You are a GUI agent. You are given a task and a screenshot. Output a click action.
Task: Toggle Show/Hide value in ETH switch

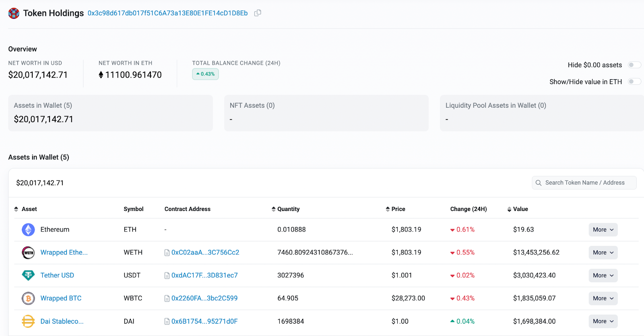(634, 82)
